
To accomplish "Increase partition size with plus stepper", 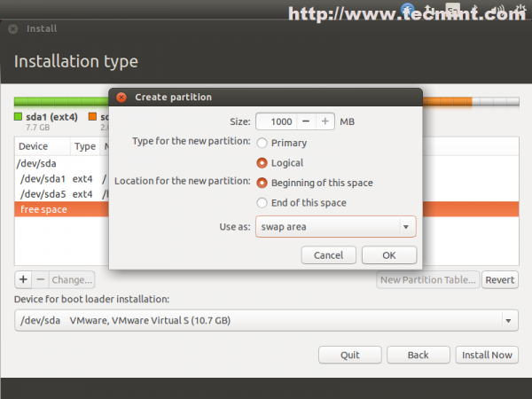I will pos(325,121).
